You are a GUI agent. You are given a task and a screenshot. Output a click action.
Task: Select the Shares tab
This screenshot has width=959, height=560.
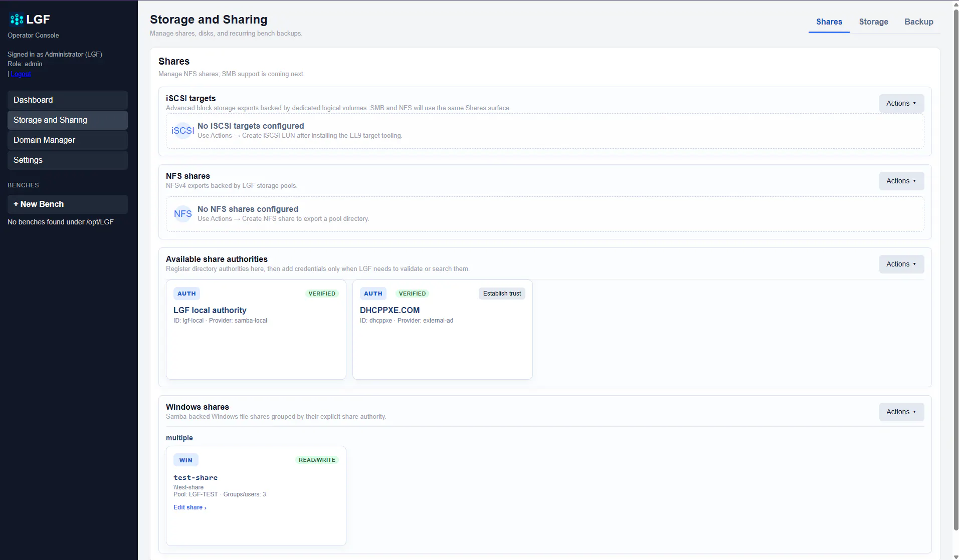pos(829,22)
